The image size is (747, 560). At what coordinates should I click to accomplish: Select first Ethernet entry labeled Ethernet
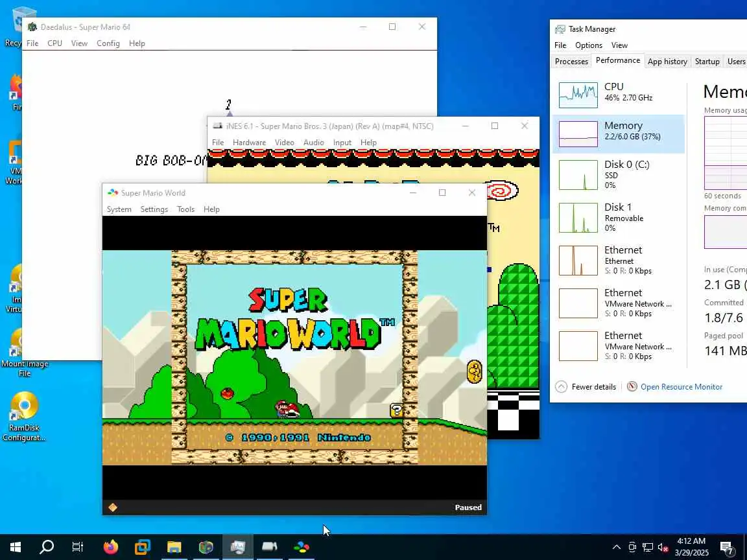coord(619,260)
